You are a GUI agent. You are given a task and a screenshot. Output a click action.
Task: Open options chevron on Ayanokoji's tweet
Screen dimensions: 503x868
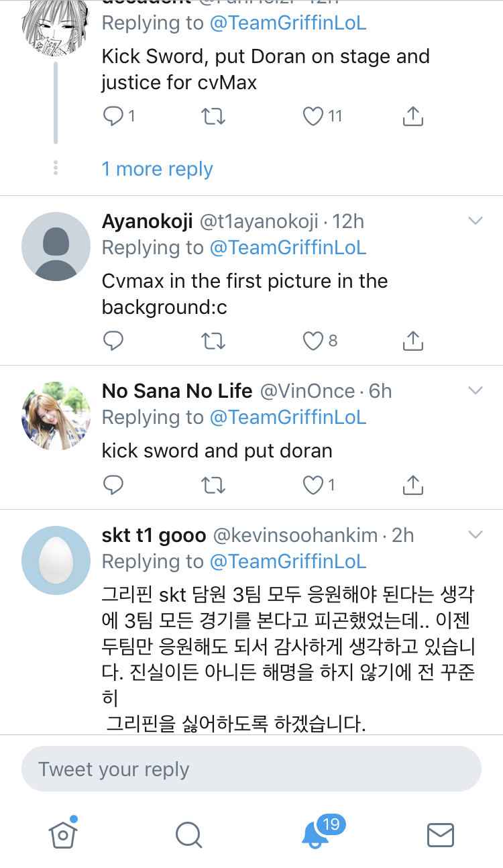pos(475,221)
